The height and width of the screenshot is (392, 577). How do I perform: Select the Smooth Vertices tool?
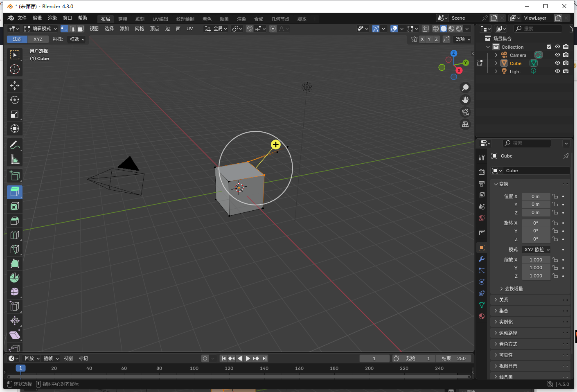coord(15,292)
